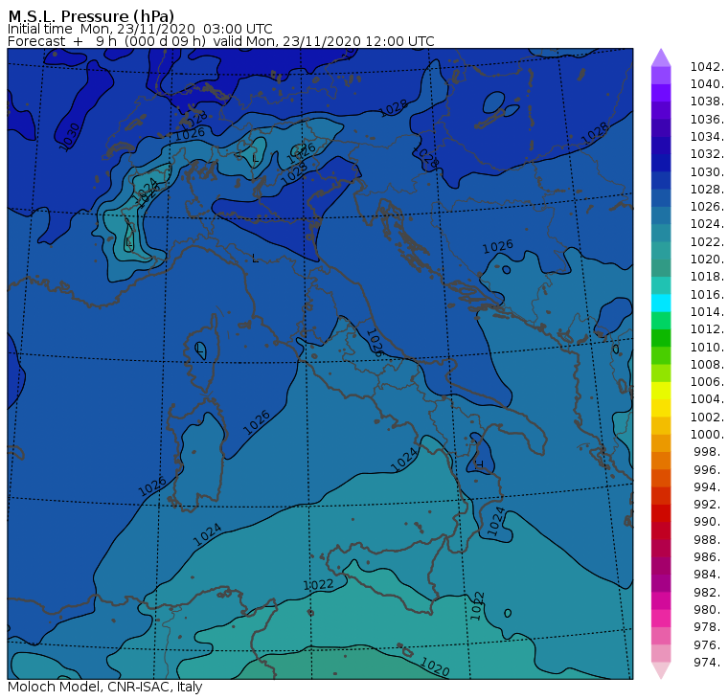Pick the light pink legend band between 974 and 976
This screenshot has width=728, height=700.
pyautogui.click(x=661, y=654)
